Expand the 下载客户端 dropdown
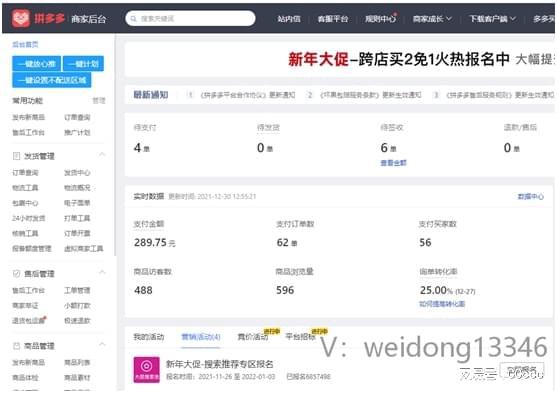This screenshot has width=557, height=393. point(492,19)
